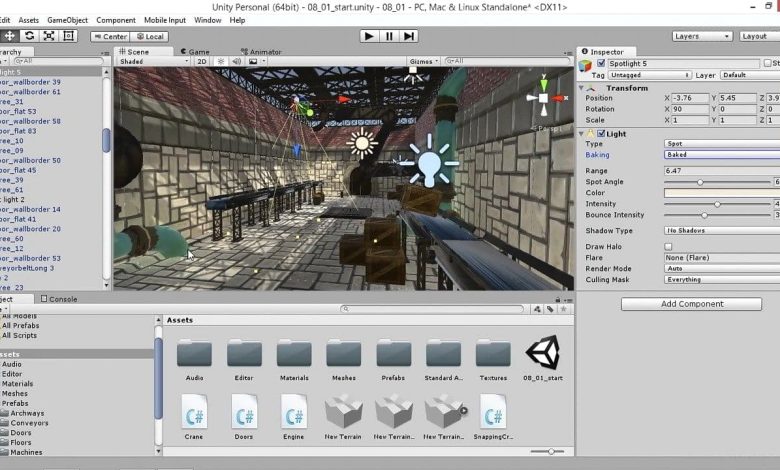
Task: Open the Editor folder in Assets
Action: [x=244, y=359]
